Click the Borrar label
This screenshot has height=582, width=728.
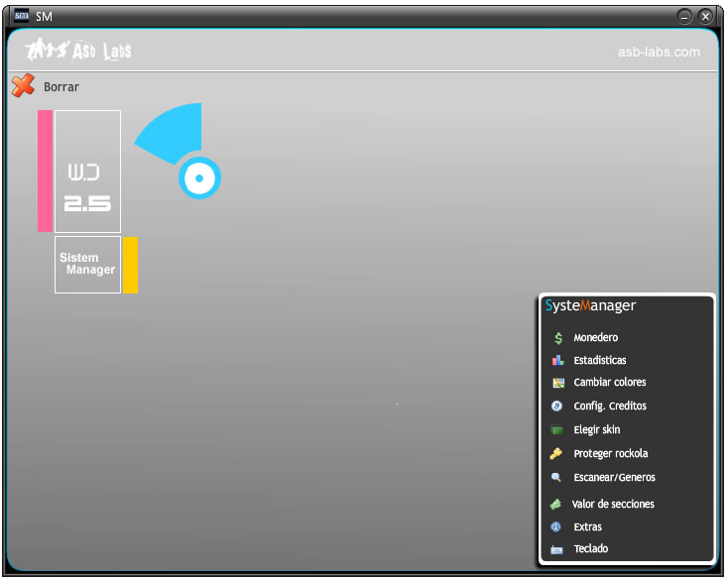[x=61, y=87]
